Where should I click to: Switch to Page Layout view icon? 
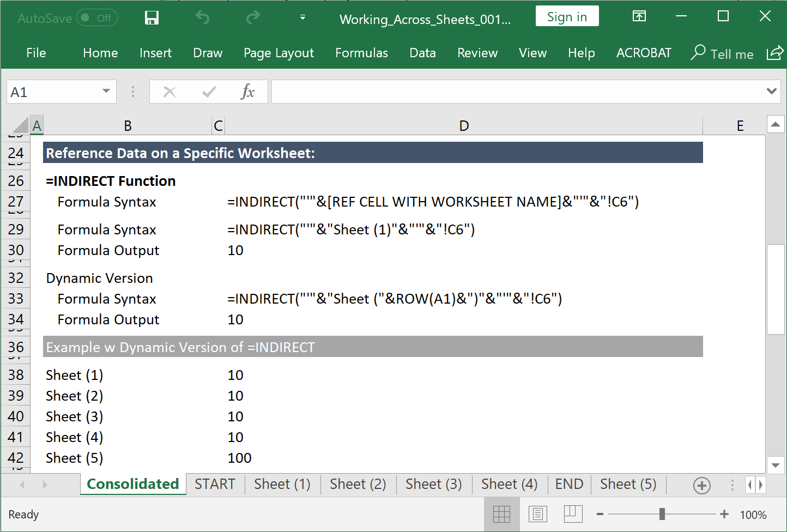click(x=537, y=514)
